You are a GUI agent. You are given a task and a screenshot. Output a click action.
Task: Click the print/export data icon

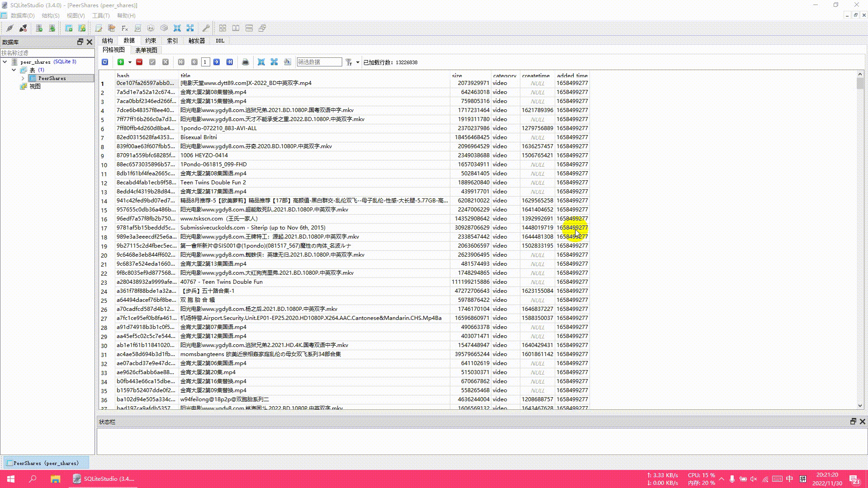coord(245,62)
